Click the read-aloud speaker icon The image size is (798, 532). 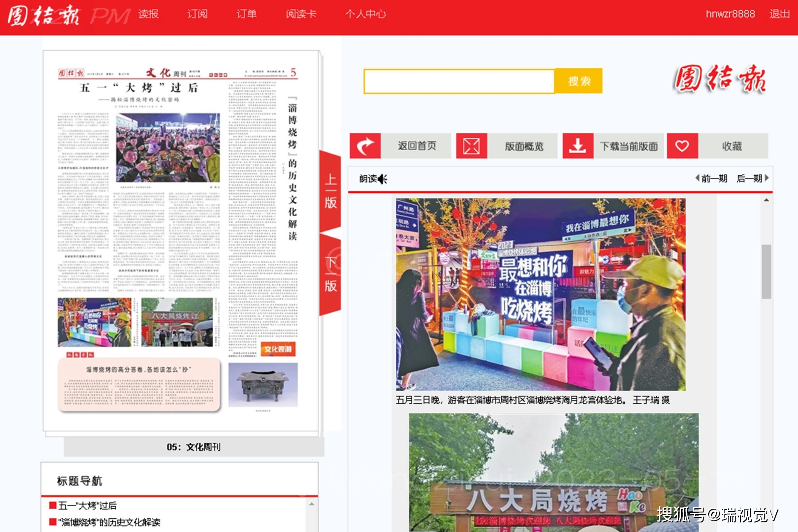(382, 179)
